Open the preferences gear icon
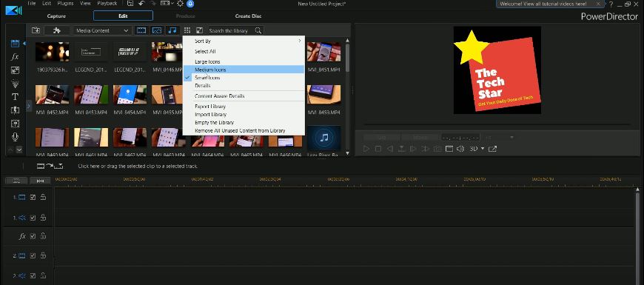The width and height of the screenshot is (644, 285). coord(180,4)
